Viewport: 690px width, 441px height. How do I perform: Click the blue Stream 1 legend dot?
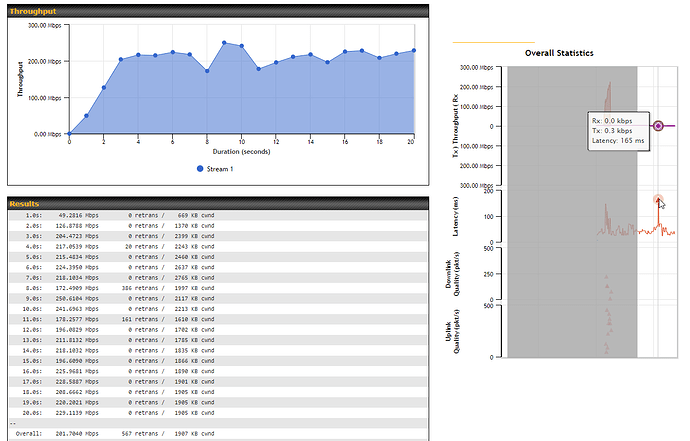(x=200, y=169)
